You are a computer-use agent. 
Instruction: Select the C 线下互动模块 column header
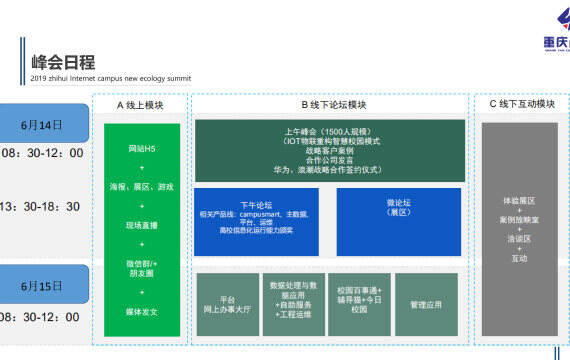522,104
